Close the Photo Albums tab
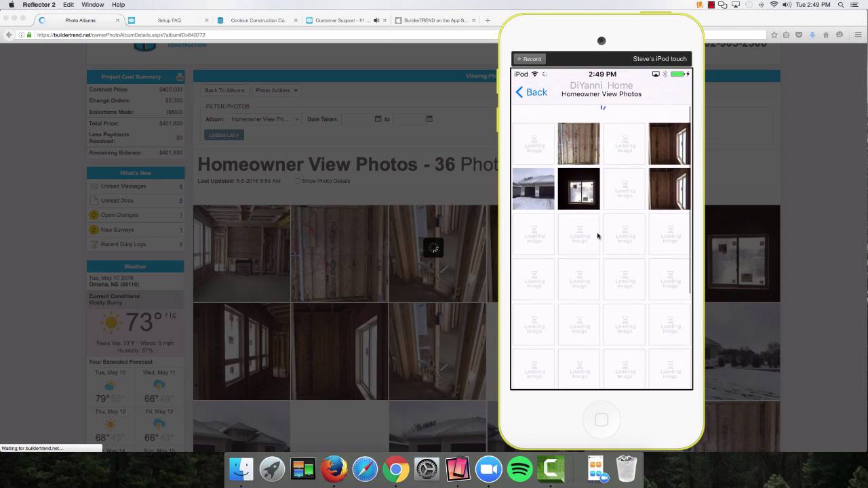868x488 pixels. [118, 20]
